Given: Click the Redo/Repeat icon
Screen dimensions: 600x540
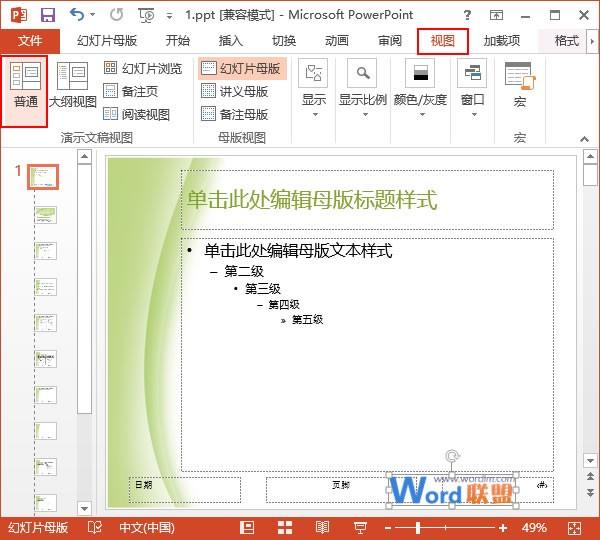Looking at the screenshot, I should point(116,15).
